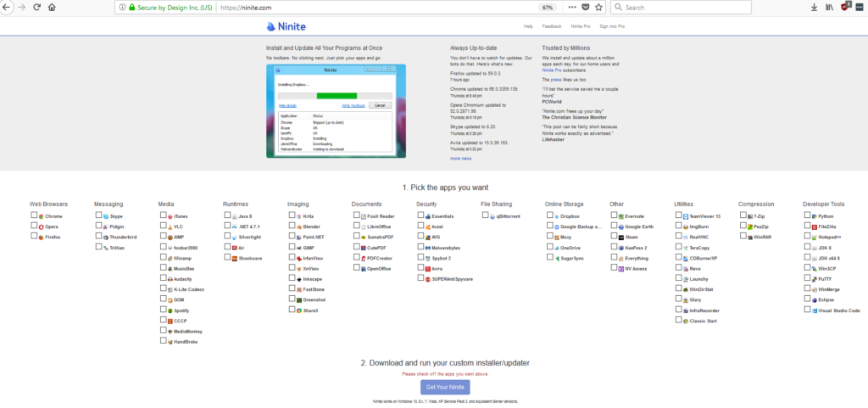
Task: Click the TeamViewer 13 icon
Action: pyautogui.click(x=685, y=216)
